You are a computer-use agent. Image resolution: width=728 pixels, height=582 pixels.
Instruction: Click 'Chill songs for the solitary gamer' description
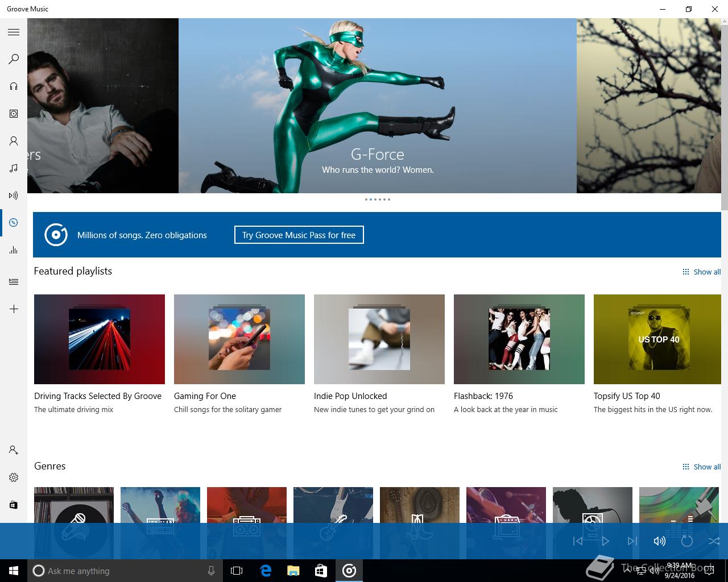(x=227, y=410)
